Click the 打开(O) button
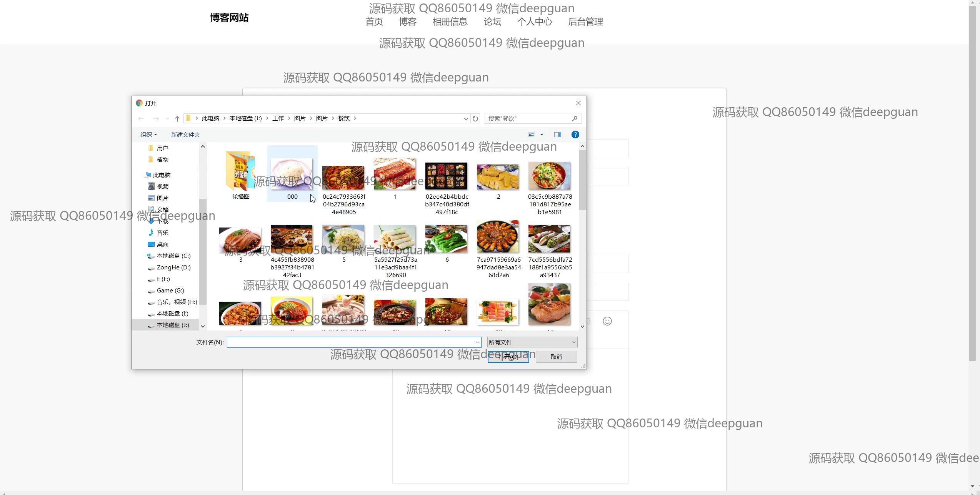 508,357
